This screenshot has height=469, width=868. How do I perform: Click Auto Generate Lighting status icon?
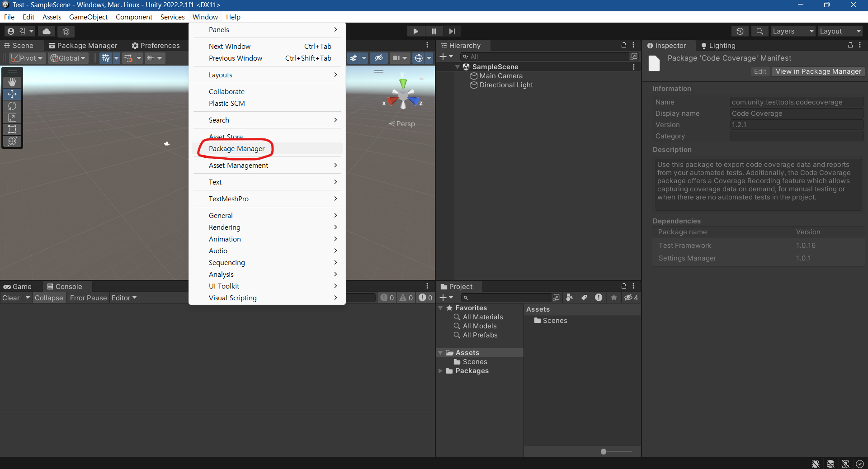click(x=845, y=464)
